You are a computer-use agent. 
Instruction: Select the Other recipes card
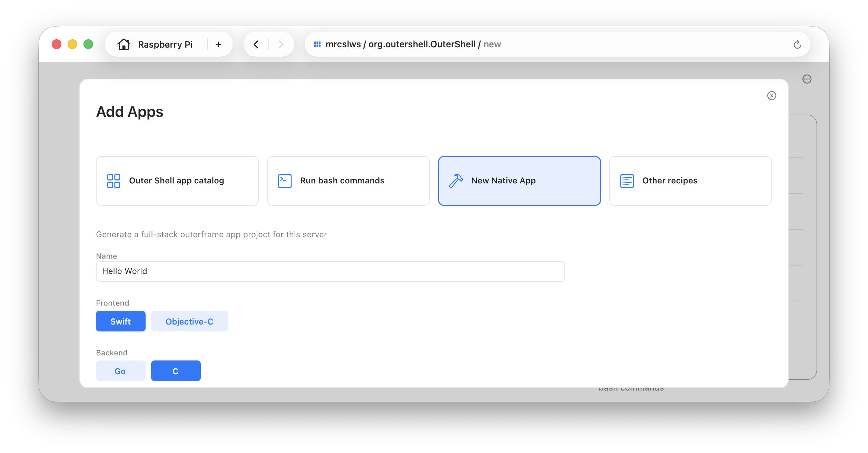pyautogui.click(x=691, y=181)
